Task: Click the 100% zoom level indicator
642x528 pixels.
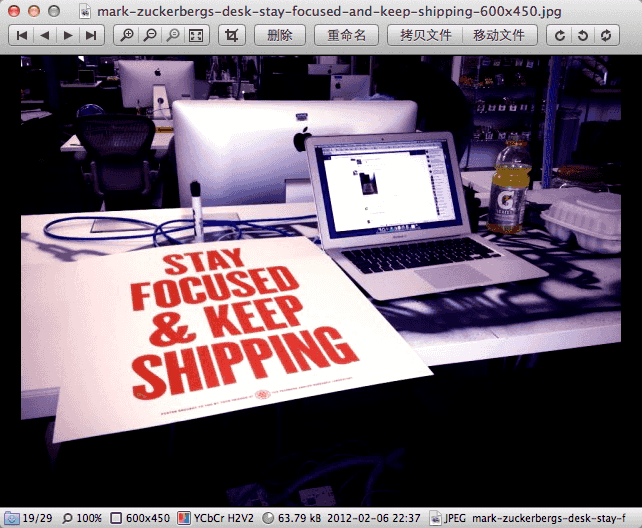Action: [x=82, y=518]
